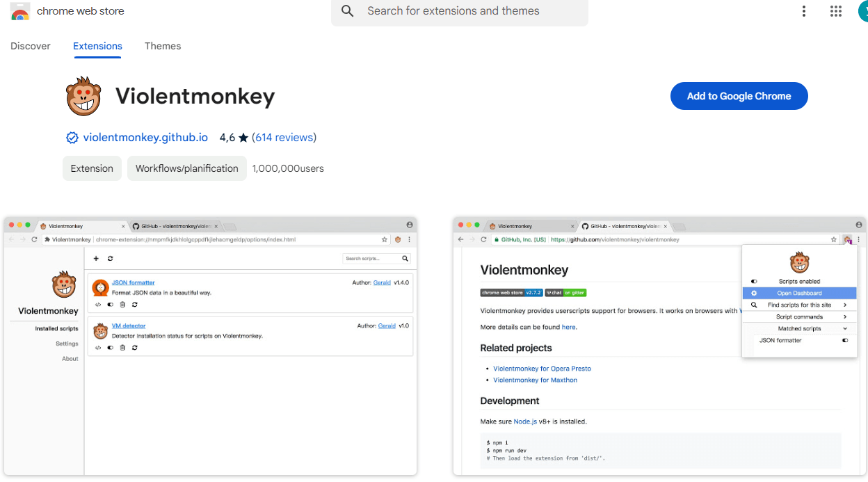Open the Google apps grid
The image size is (868, 482).
click(x=836, y=11)
